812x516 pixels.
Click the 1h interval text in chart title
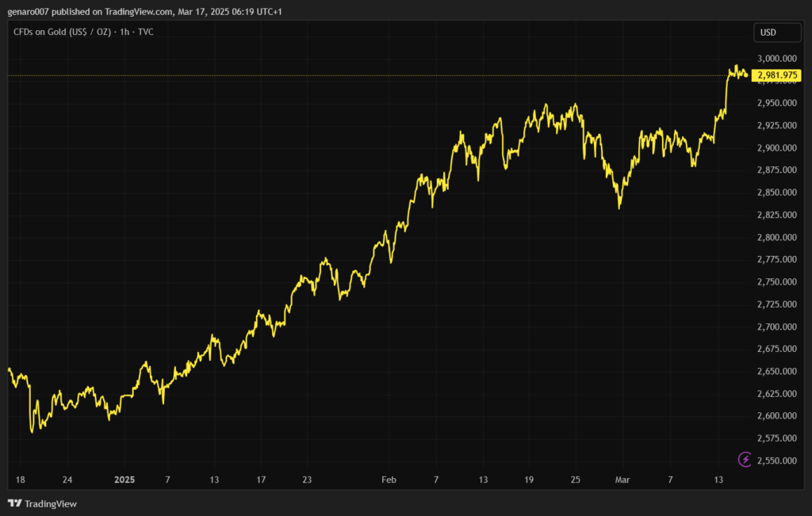click(122, 32)
